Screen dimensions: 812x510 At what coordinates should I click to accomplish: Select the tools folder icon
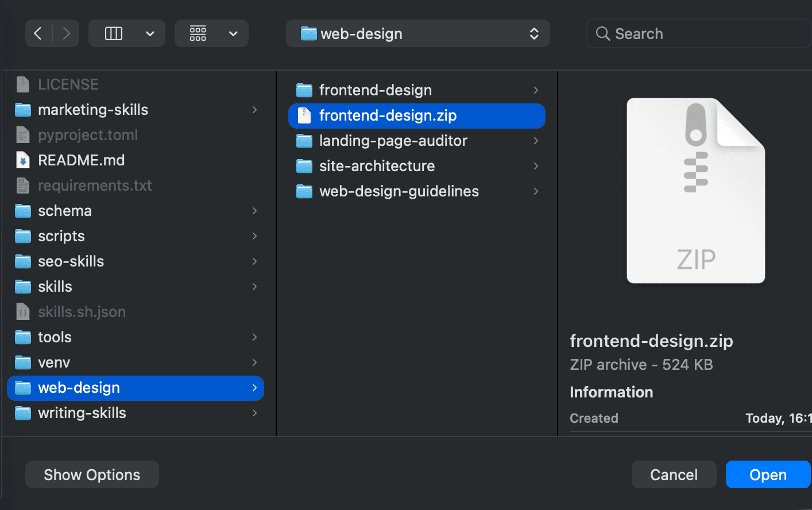[23, 337]
